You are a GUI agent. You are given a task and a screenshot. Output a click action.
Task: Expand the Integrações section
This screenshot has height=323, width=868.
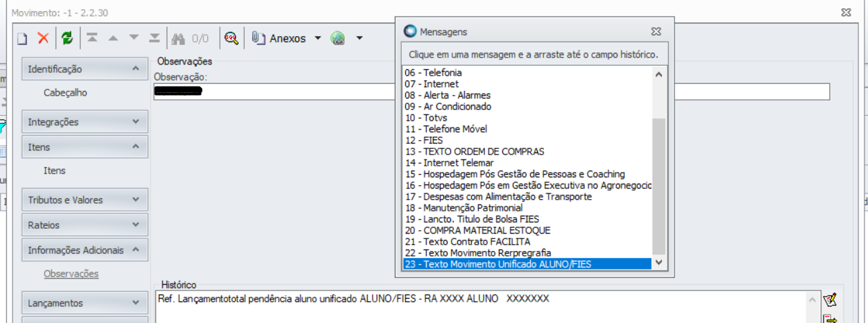[135, 122]
